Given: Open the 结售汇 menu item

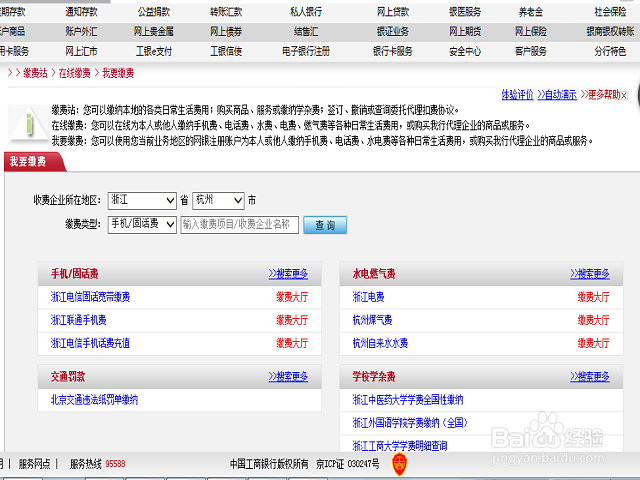Looking at the screenshot, I should (x=306, y=31).
